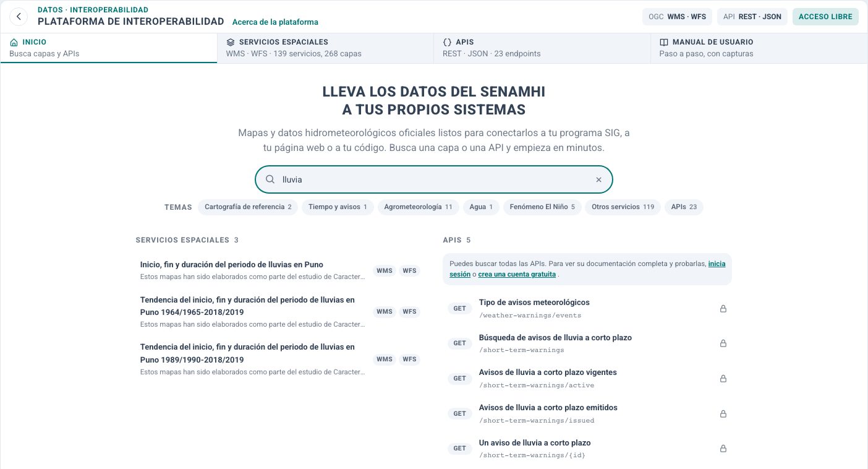
Task: Filter by Cartografía de referencia theme
Action: [248, 207]
